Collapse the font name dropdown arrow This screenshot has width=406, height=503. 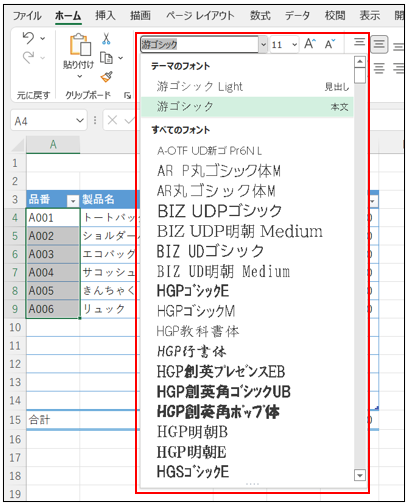click(263, 44)
